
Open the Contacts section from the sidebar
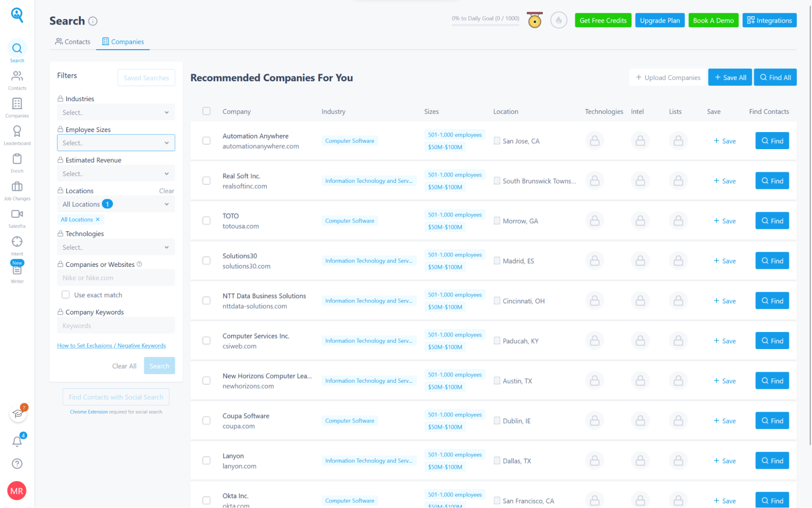(x=17, y=80)
